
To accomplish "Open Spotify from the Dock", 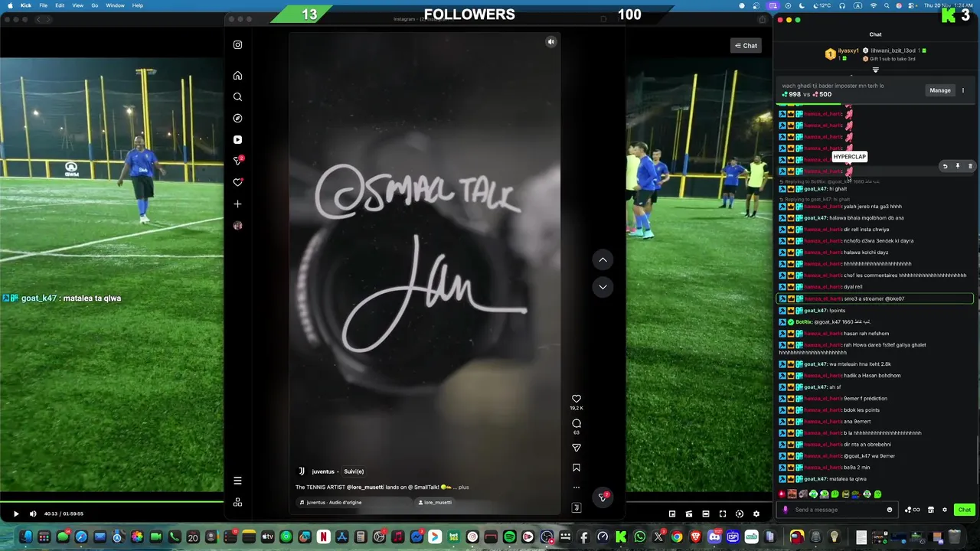I will point(510,537).
